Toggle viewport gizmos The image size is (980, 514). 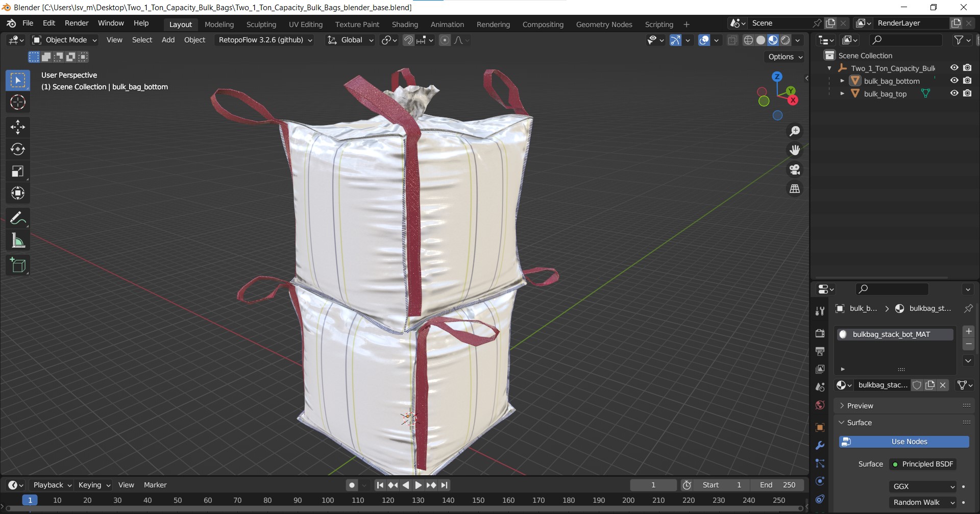(x=675, y=40)
